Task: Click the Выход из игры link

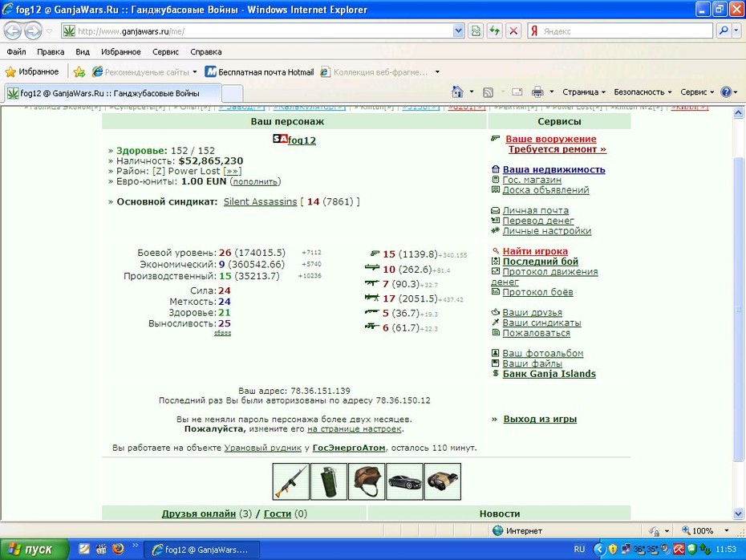Action: pos(540,419)
